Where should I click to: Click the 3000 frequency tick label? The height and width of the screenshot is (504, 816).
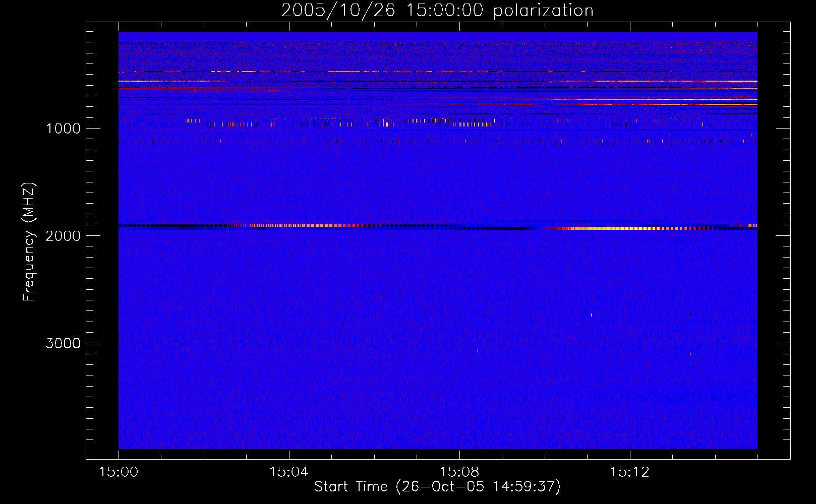(63, 343)
